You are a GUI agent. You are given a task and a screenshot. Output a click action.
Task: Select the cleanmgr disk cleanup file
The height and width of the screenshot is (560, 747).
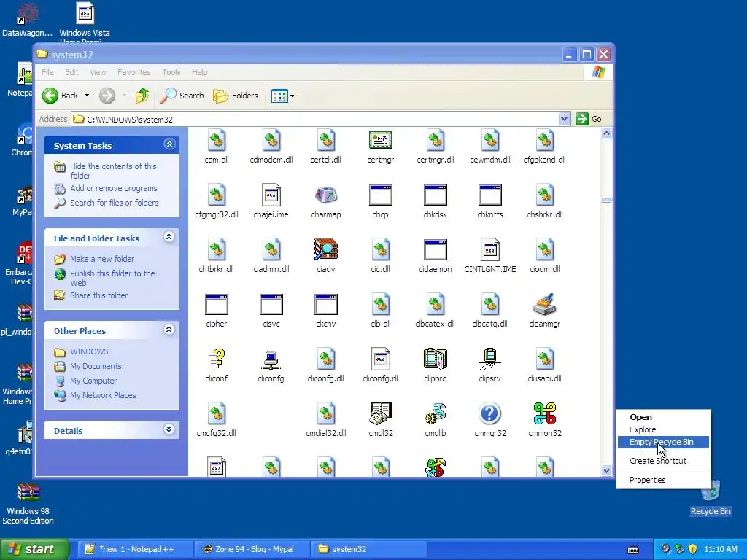click(x=544, y=305)
